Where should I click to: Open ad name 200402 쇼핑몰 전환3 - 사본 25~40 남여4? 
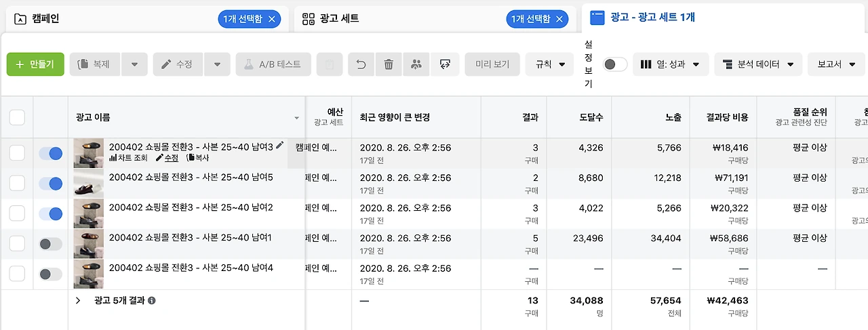[x=191, y=268]
